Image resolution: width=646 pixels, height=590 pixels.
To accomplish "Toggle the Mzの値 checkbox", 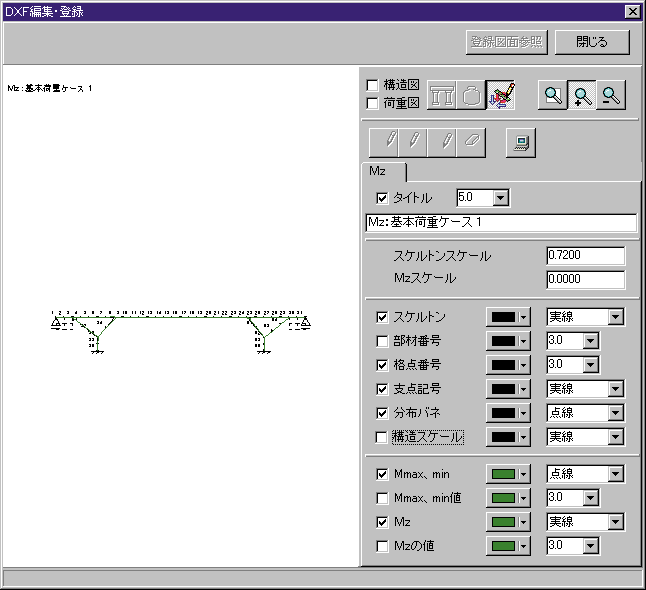I will 381,546.
